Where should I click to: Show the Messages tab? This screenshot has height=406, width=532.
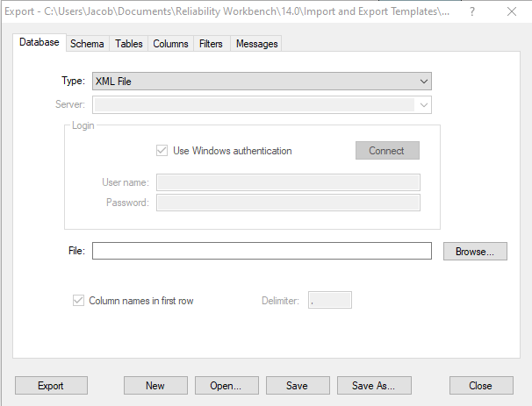256,44
